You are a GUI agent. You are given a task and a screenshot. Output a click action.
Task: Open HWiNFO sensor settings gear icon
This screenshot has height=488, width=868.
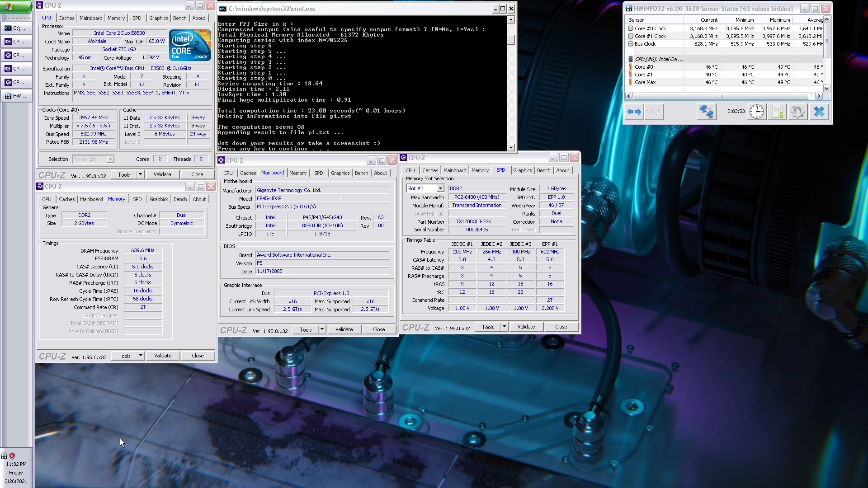click(798, 112)
